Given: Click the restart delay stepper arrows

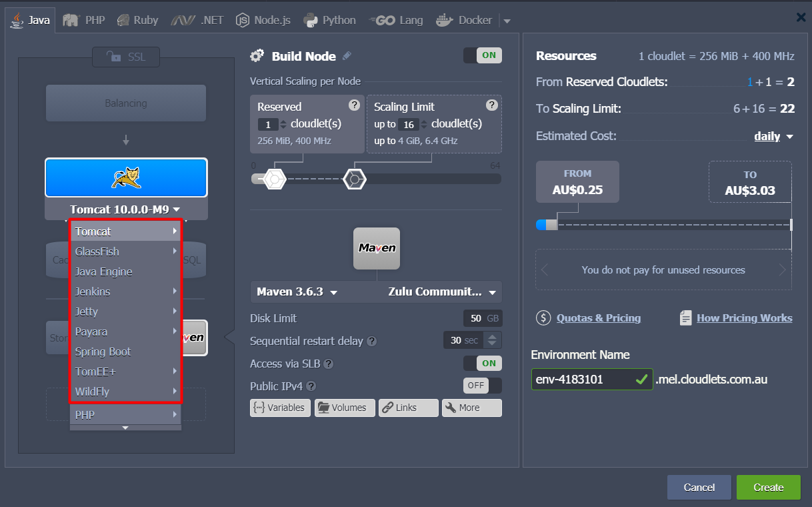Looking at the screenshot, I should point(492,340).
